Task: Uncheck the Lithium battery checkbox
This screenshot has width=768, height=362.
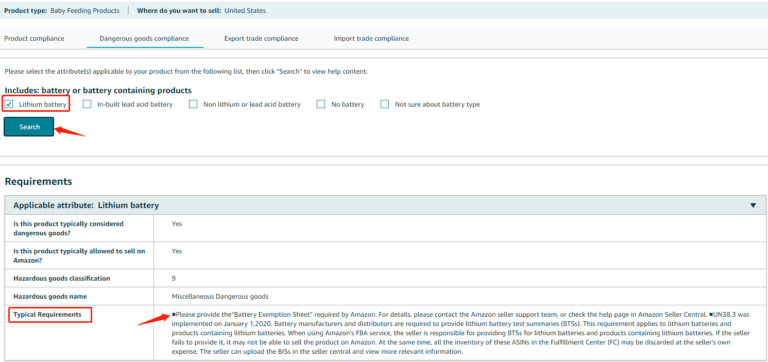Action: point(9,104)
